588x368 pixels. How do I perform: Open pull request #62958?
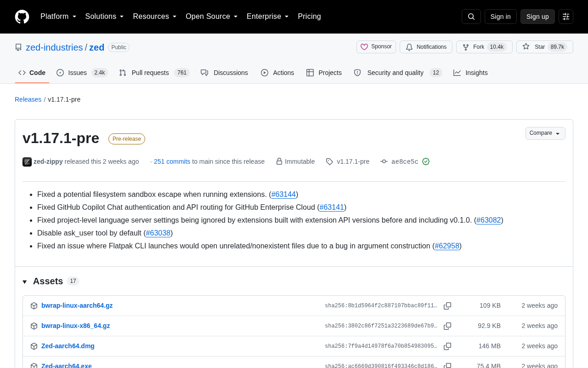(447, 246)
